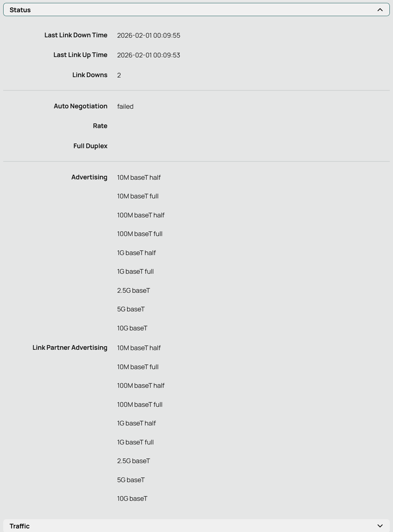Click the Advertising section label
Screen dimensions: 393x532
pyautogui.click(x=89, y=177)
